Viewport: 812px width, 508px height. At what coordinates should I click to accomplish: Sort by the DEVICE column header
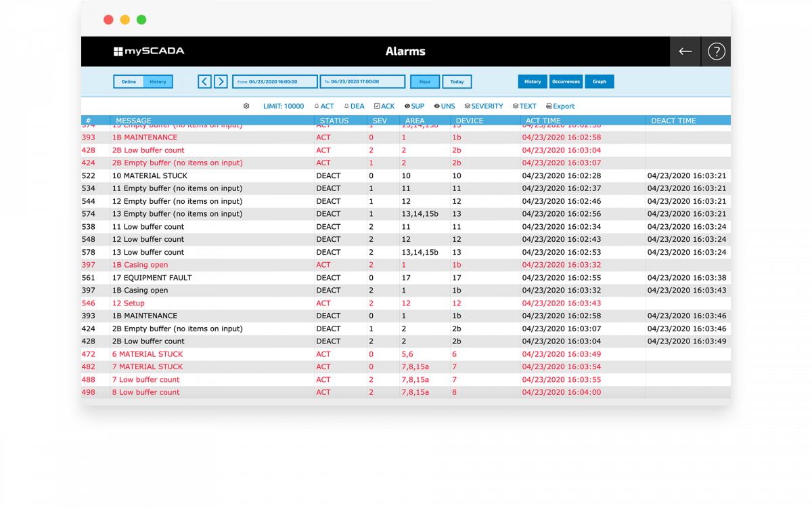point(470,121)
